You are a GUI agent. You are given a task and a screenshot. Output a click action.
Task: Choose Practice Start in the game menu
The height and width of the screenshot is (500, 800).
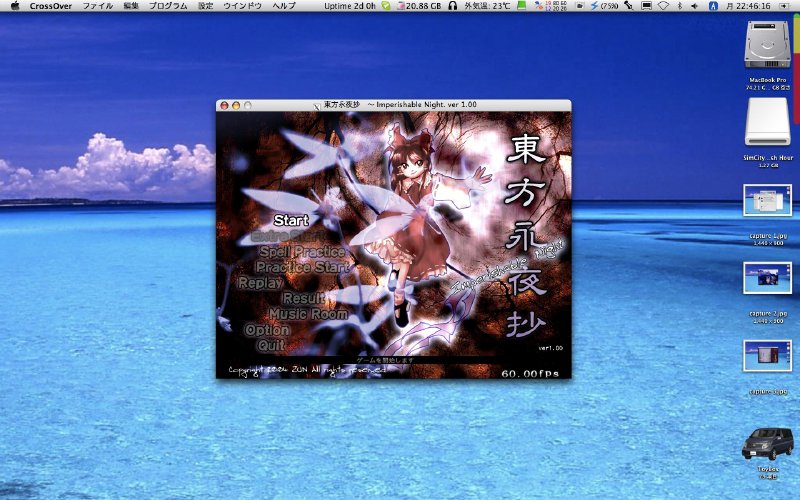point(303,267)
